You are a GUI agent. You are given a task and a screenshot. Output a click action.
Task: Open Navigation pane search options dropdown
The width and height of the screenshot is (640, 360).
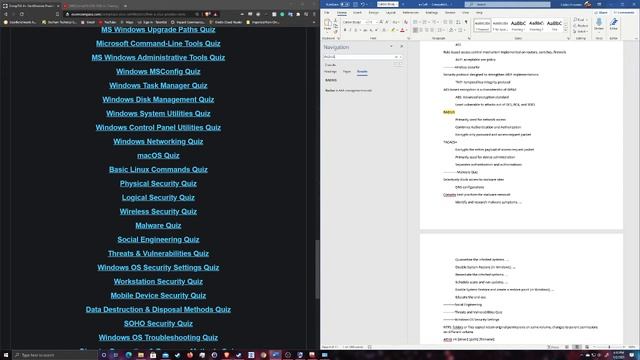pos(401,57)
